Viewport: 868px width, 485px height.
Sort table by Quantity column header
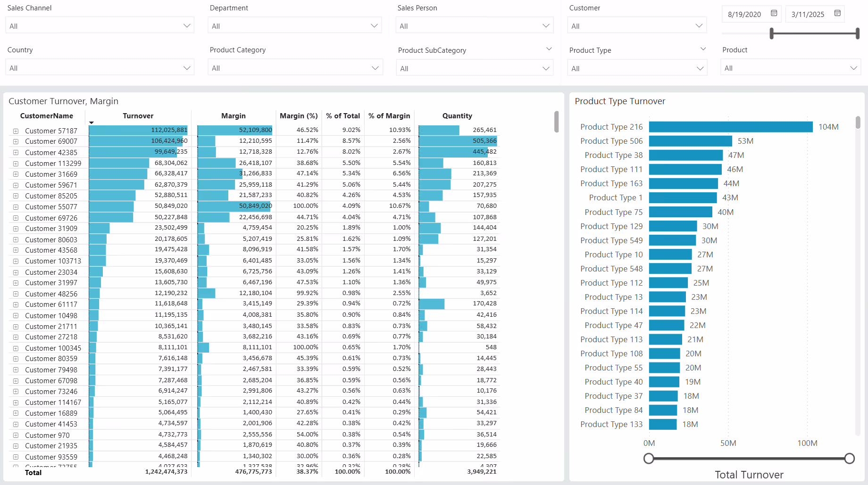(x=457, y=116)
